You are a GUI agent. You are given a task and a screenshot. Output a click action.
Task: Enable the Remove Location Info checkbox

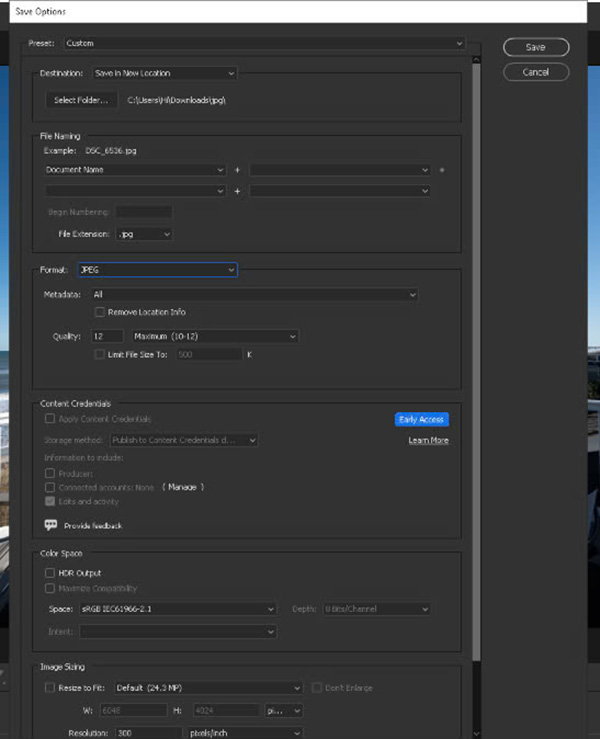(x=99, y=313)
